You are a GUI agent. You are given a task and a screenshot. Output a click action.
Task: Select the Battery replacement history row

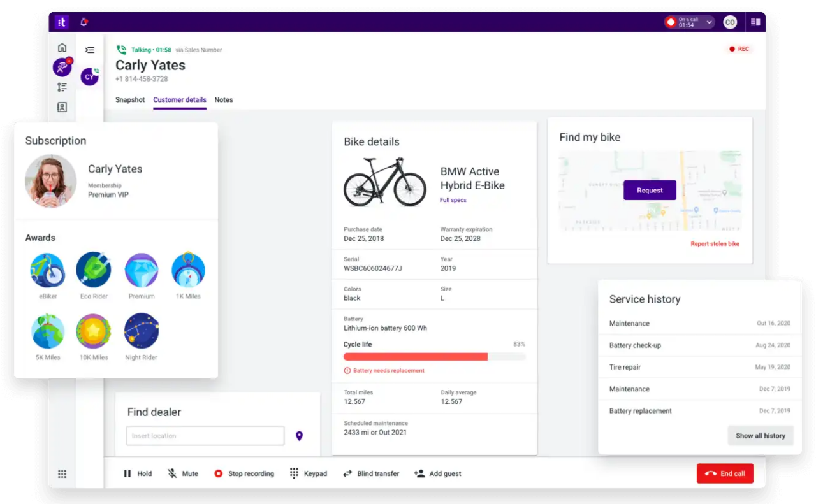(x=700, y=411)
